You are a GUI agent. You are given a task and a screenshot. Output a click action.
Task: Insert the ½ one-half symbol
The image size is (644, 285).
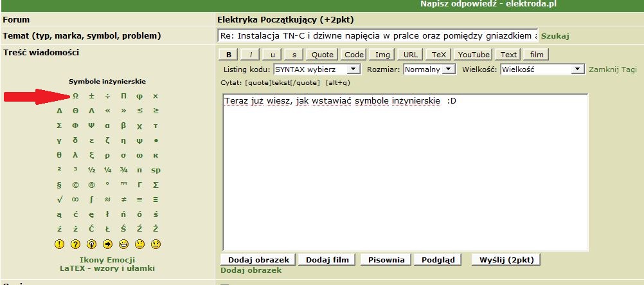(91, 170)
